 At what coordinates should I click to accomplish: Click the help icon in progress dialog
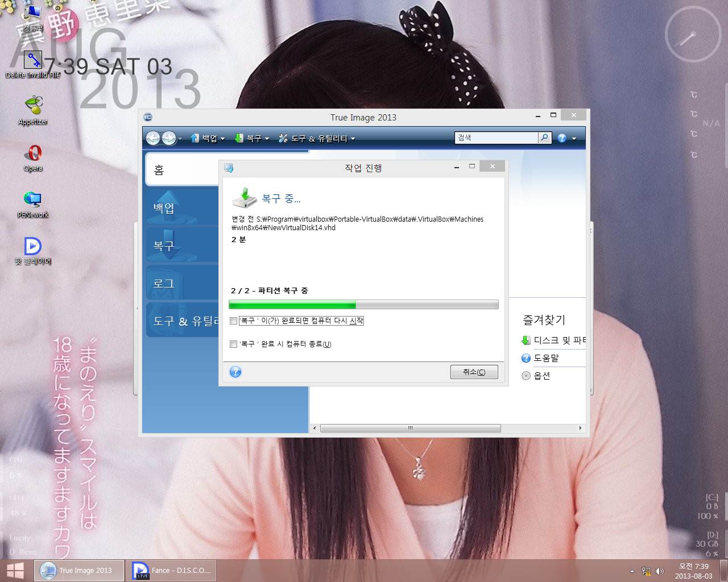(235, 372)
